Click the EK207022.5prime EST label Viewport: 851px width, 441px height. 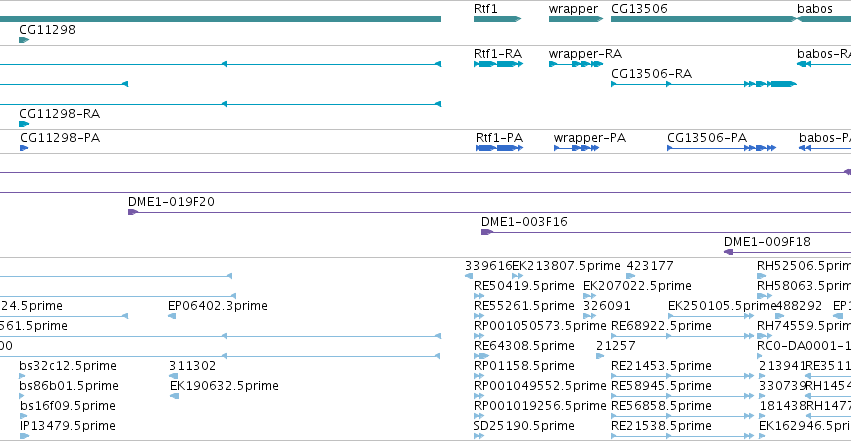pos(637,286)
